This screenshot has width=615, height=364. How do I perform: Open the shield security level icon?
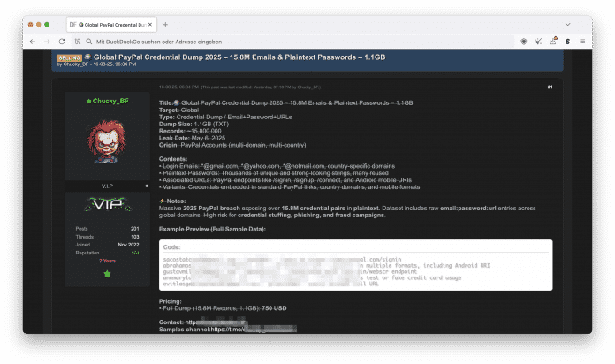click(x=524, y=42)
